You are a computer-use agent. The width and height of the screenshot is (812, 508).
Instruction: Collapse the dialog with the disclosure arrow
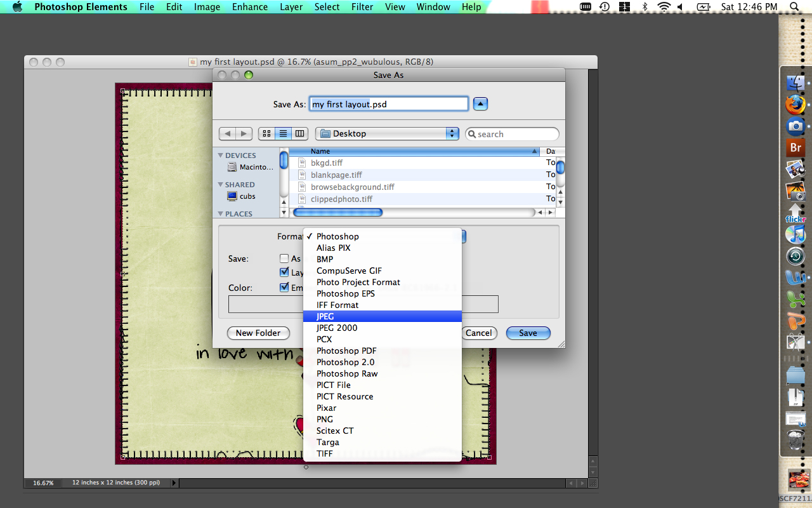tap(480, 104)
